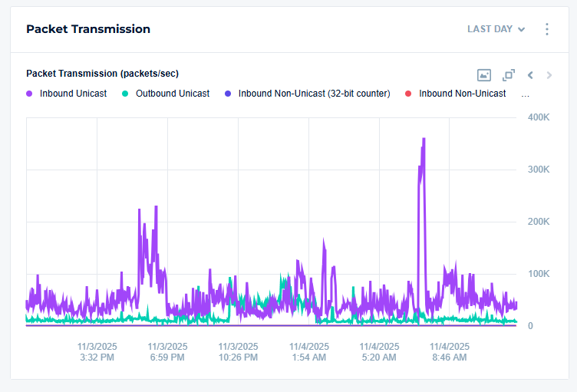This screenshot has height=392, width=577.
Task: Go to the next chart period
Action: click(x=549, y=75)
